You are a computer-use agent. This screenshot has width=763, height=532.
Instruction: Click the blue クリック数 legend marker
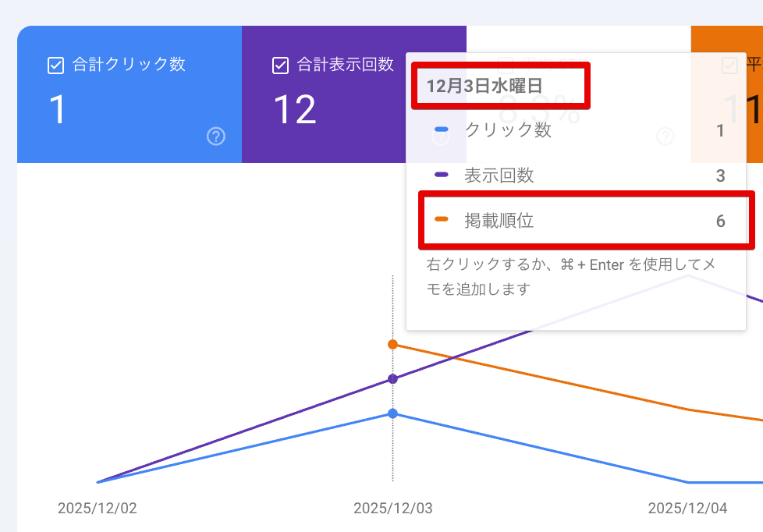(442, 130)
